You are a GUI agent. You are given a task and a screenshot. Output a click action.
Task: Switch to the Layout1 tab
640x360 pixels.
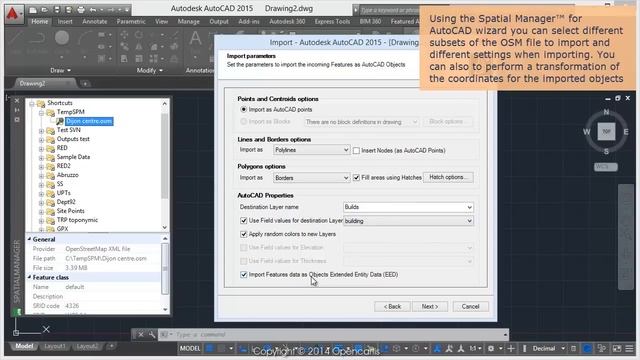[x=55, y=346]
